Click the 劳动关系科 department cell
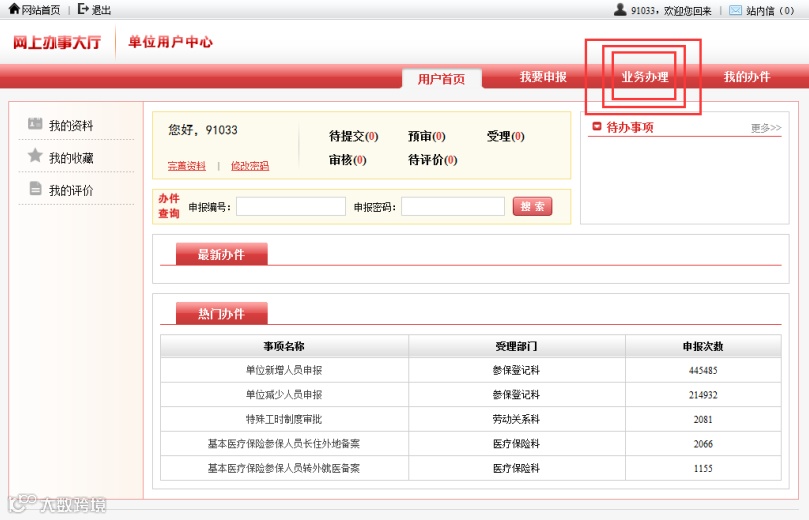This screenshot has height=520, width=809. point(516,419)
